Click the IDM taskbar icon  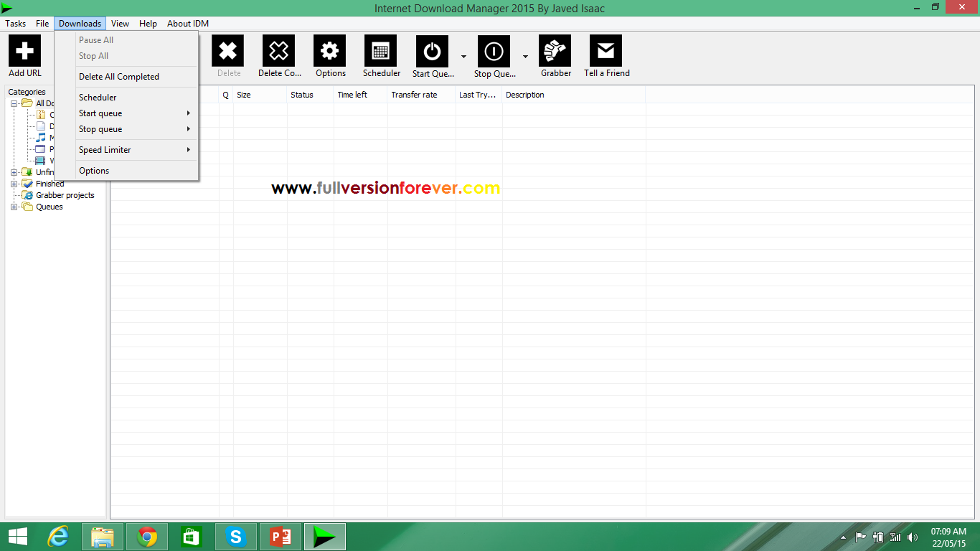pyautogui.click(x=325, y=537)
